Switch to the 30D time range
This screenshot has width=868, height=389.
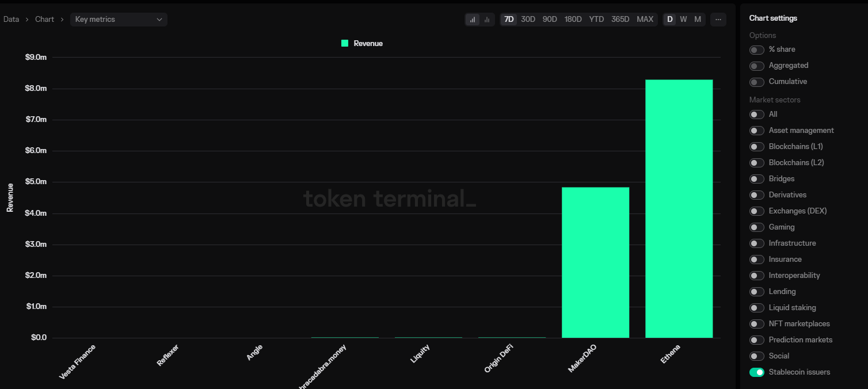(x=528, y=19)
